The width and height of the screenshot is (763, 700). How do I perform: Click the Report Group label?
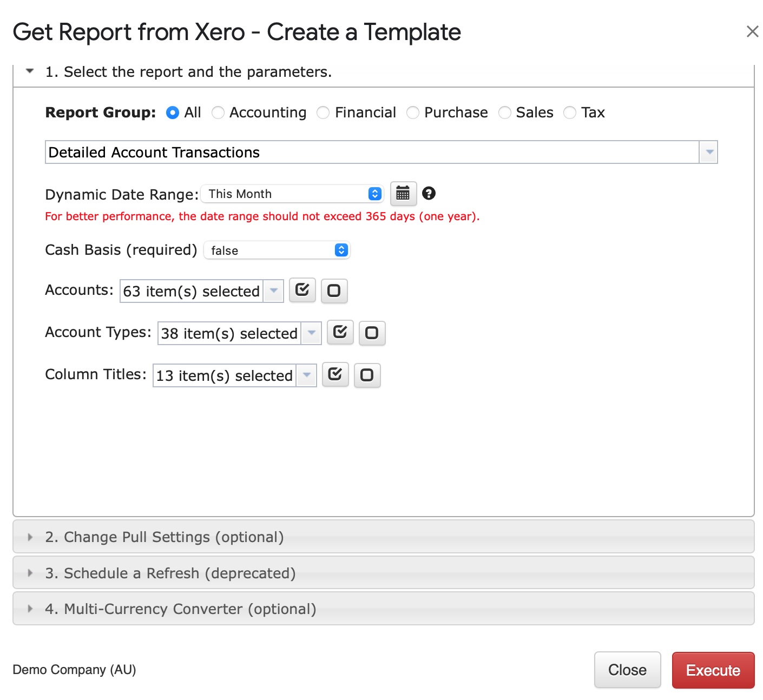point(101,113)
